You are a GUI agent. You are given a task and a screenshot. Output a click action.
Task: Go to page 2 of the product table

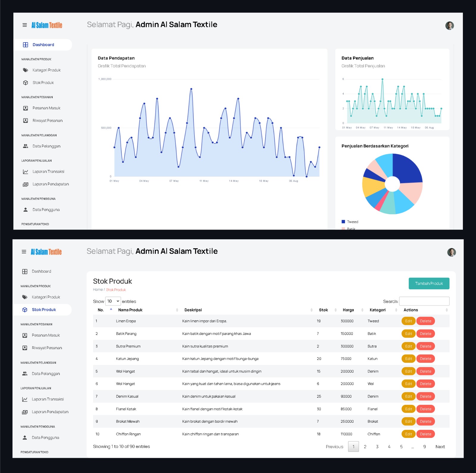pos(365,447)
